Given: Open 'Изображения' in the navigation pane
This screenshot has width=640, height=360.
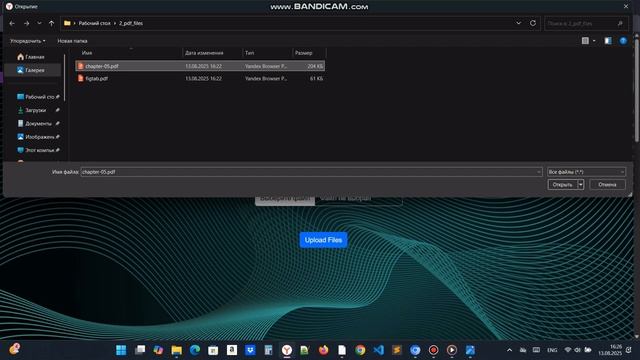Looking at the screenshot, I should (x=38, y=137).
